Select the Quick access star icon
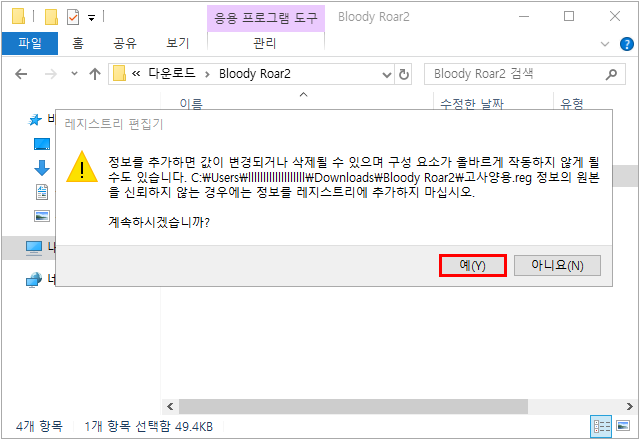The height and width of the screenshot is (440, 640). pyautogui.click(x=35, y=120)
